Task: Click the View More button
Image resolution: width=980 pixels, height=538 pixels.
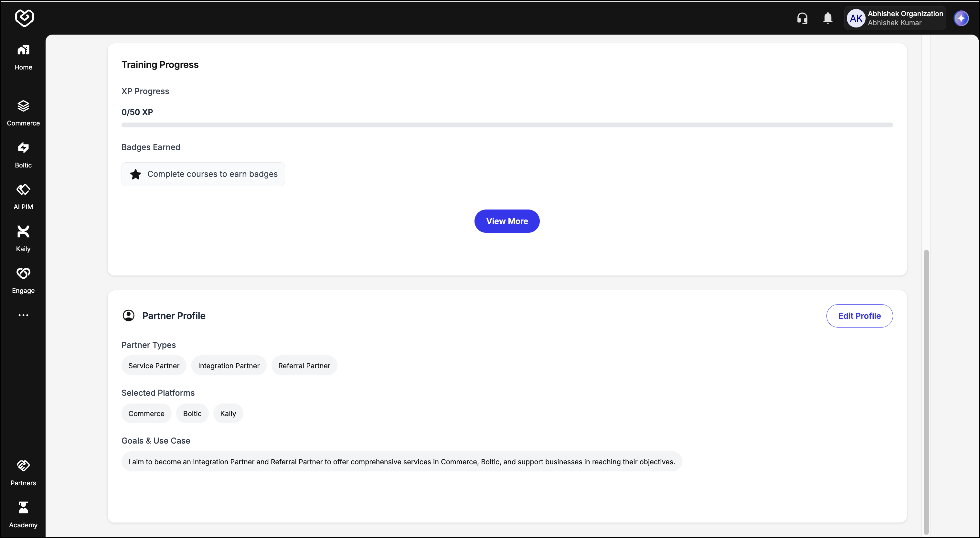Action: click(507, 221)
